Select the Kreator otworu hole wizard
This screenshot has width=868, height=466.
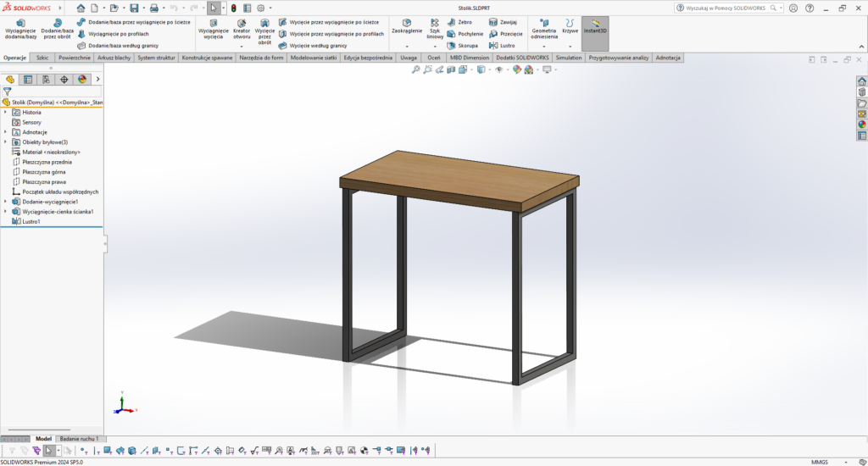pos(242,30)
